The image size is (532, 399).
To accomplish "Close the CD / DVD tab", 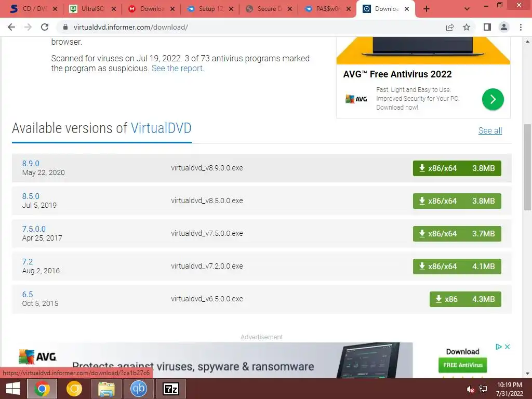I will click(x=55, y=9).
